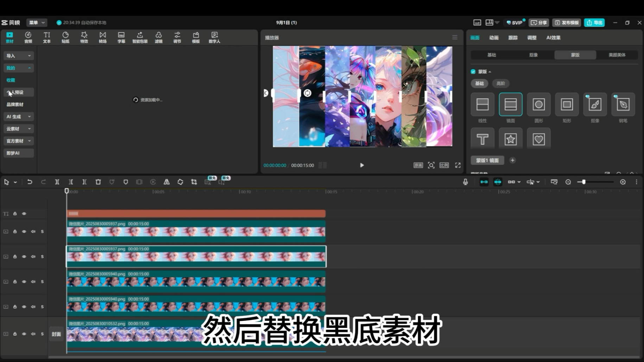Click the 发布模板 publish template button
The height and width of the screenshot is (362, 644).
pyautogui.click(x=567, y=22)
